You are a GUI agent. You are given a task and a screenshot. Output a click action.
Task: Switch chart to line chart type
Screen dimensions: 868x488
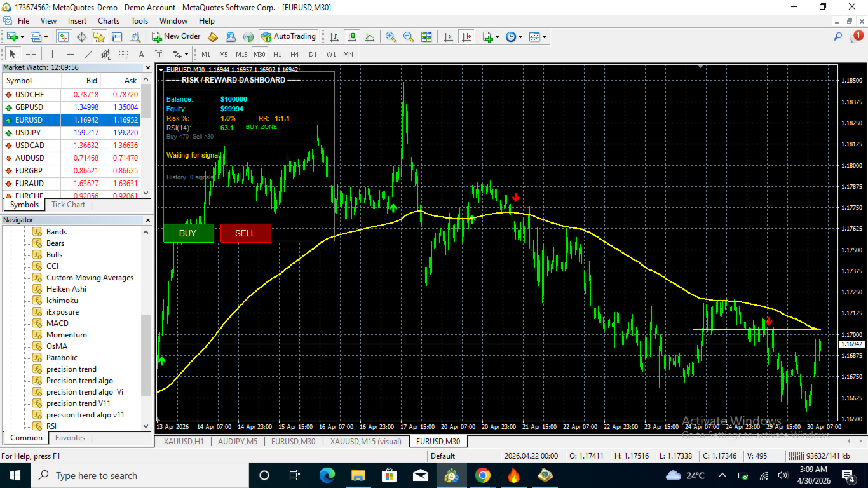[x=370, y=37]
